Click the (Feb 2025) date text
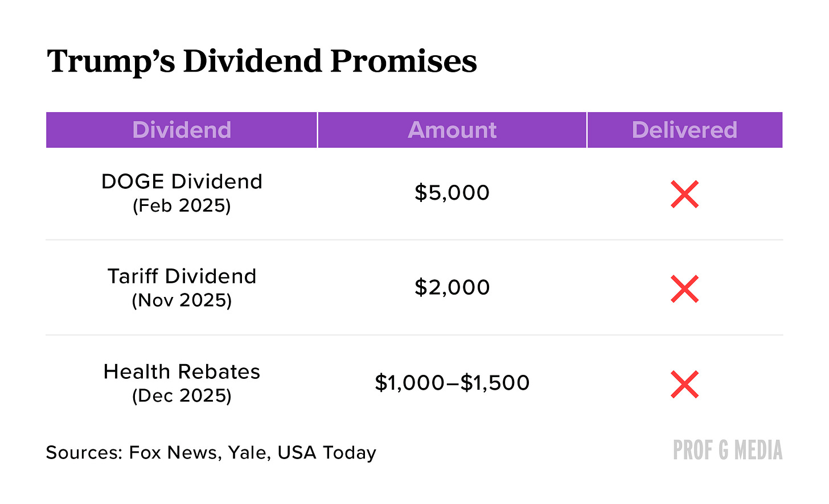The width and height of the screenshot is (829, 504). coord(182,205)
